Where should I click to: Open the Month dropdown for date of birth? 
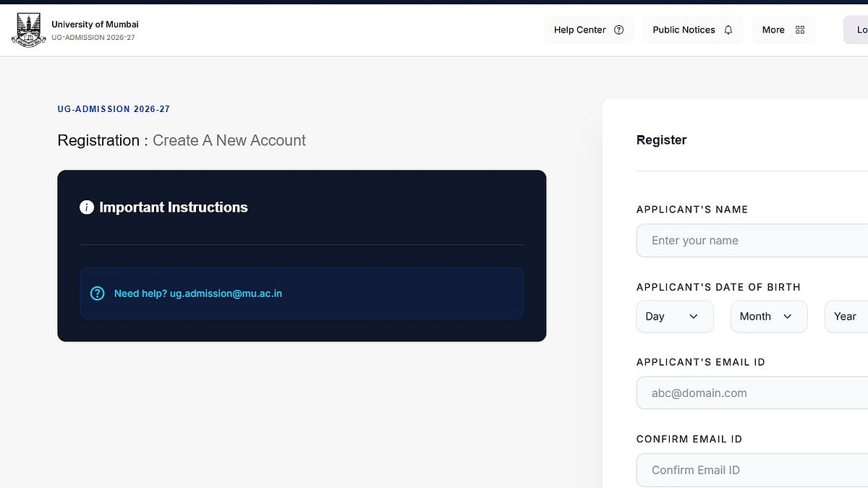769,317
